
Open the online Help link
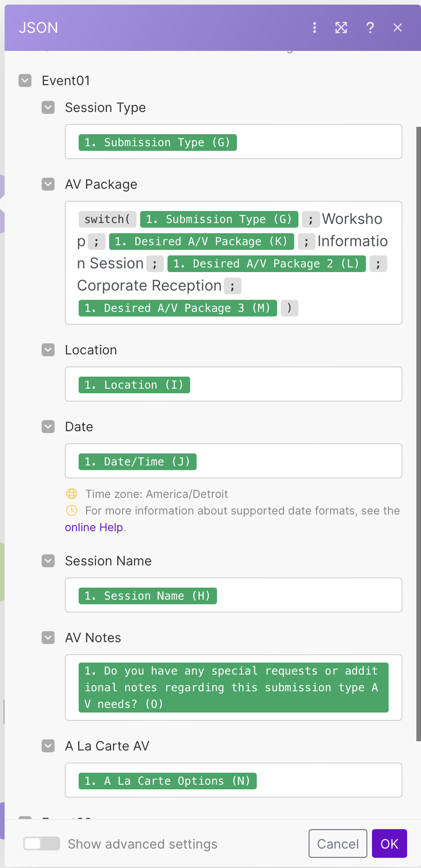pyautogui.click(x=94, y=527)
